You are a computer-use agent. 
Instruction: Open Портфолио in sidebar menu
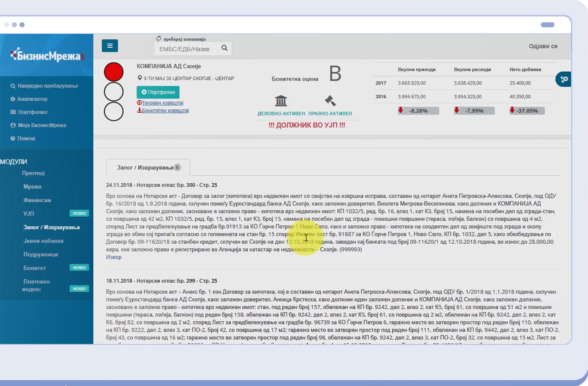click(33, 112)
